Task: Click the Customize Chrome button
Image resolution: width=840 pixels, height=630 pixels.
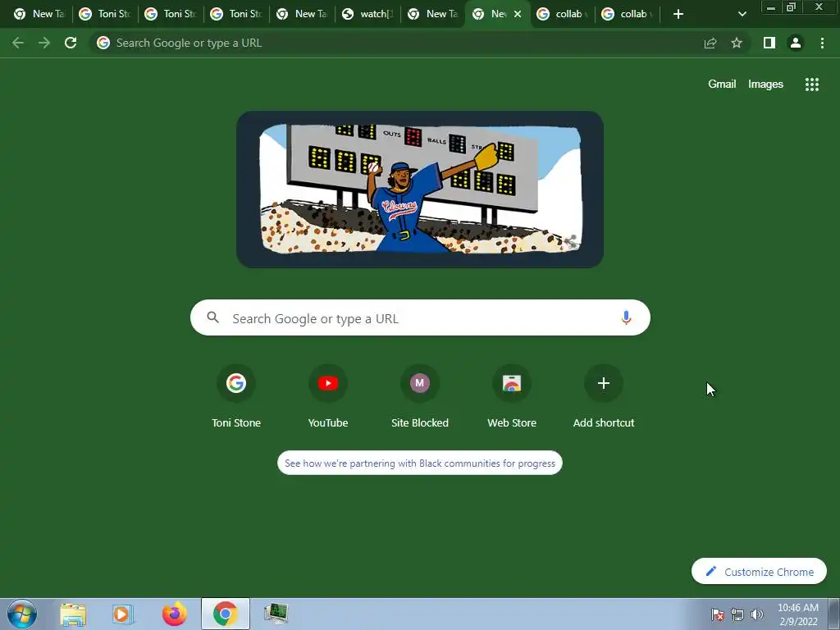Action: (x=759, y=572)
